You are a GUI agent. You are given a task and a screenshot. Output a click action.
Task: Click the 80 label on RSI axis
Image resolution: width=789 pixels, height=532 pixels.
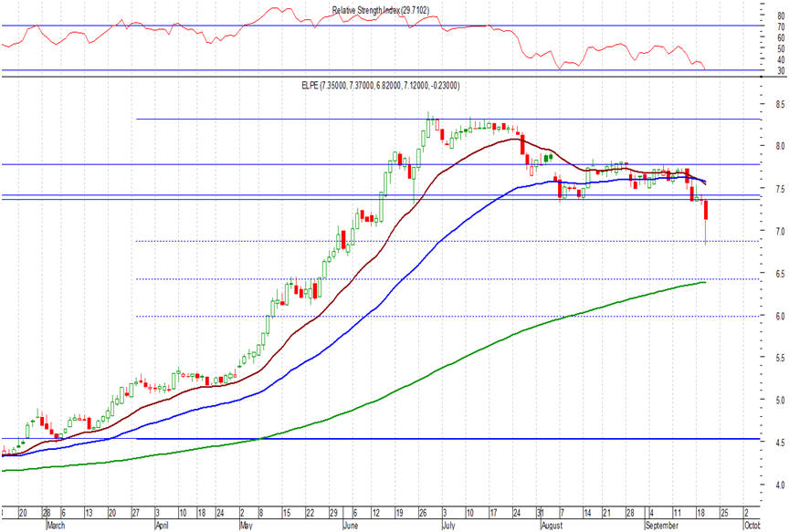pyautogui.click(x=781, y=16)
